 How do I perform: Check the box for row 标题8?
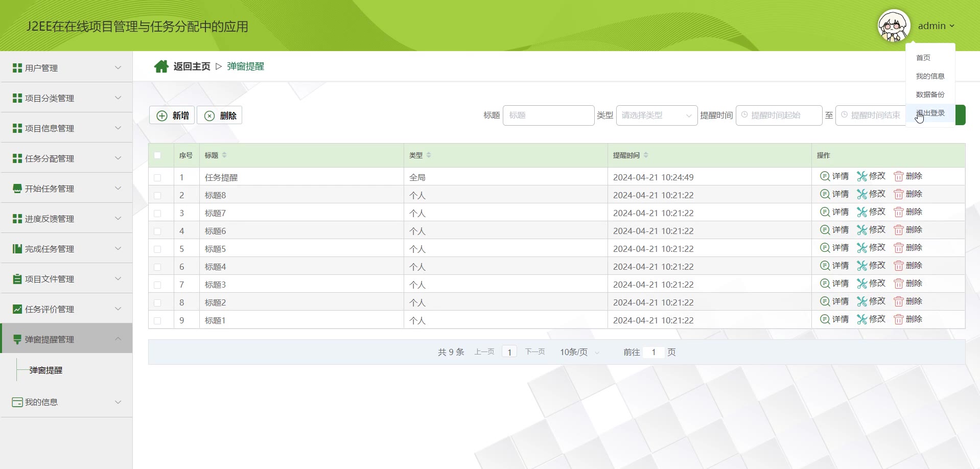157,196
